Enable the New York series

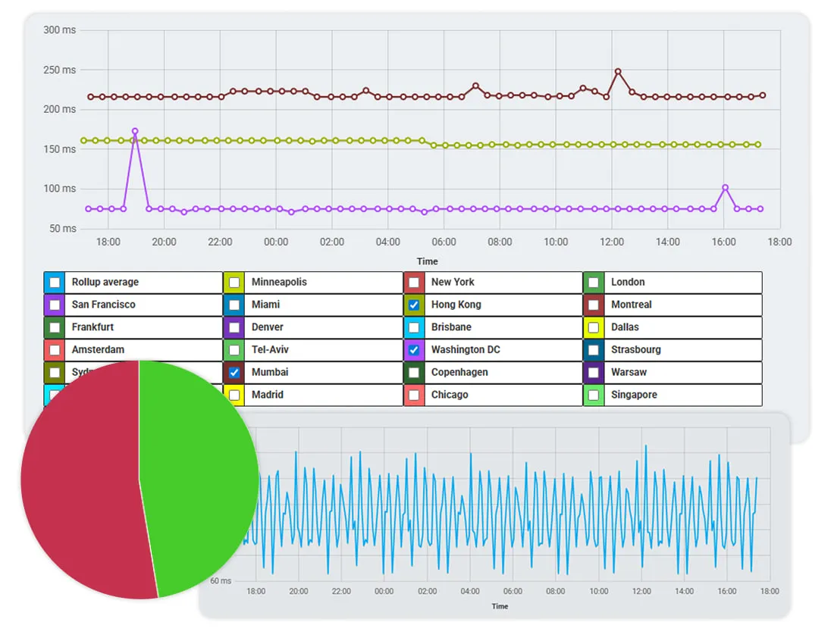click(x=413, y=282)
